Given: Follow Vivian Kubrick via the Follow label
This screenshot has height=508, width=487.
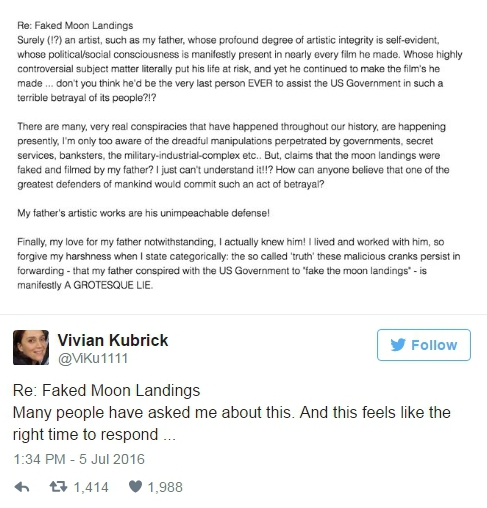Looking at the screenshot, I should pos(434,345).
